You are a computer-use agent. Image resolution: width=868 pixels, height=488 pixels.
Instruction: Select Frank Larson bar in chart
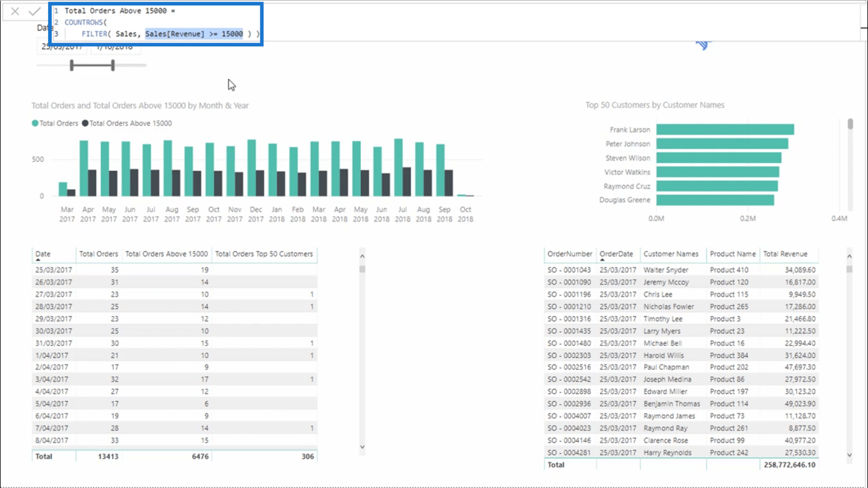tap(725, 130)
